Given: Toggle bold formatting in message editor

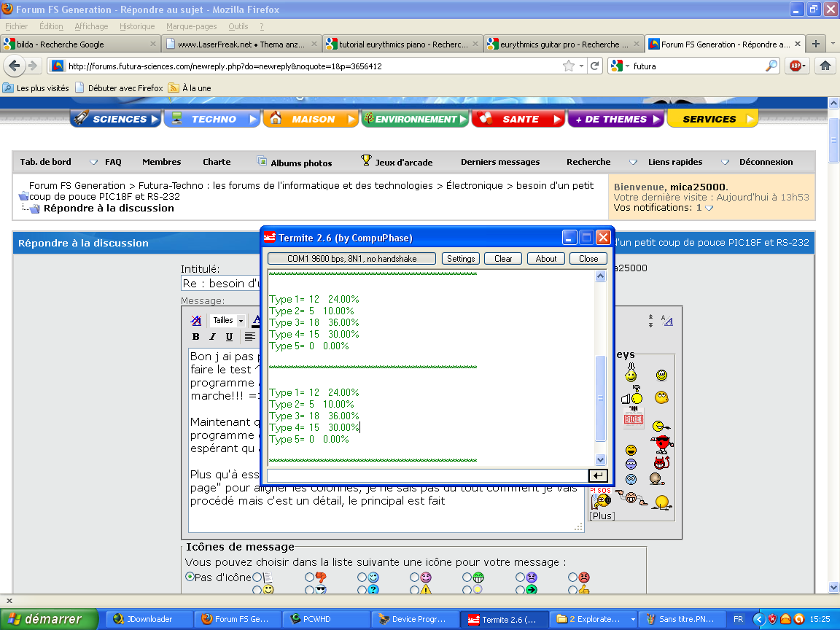Looking at the screenshot, I should (195, 336).
